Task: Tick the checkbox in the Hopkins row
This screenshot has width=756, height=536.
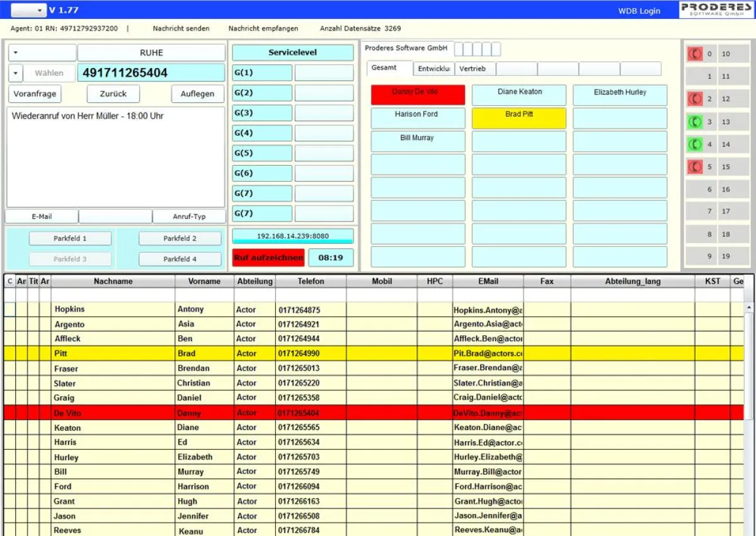Action: [x=10, y=310]
